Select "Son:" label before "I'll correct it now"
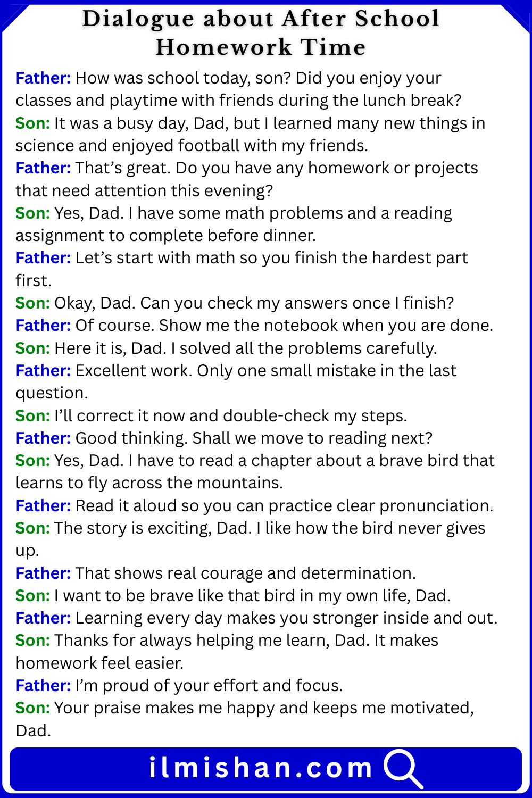This screenshot has height=798, width=532. [x=32, y=416]
